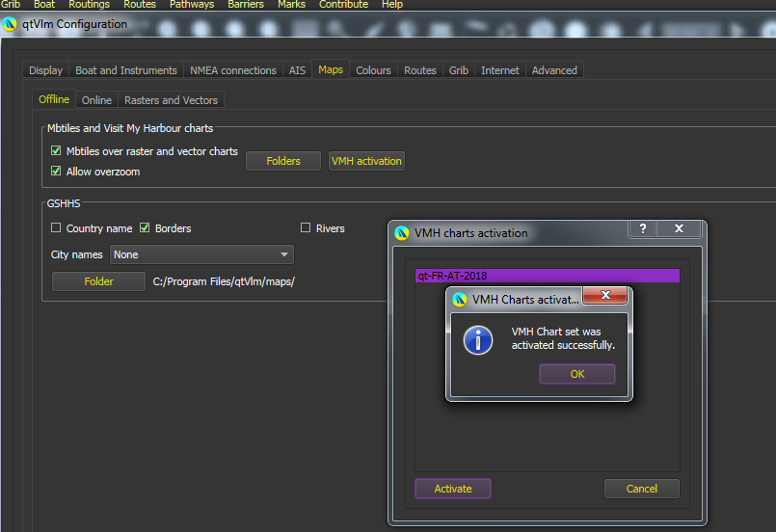Click the GSHHS Folder button
Screen dimensions: 776x532
pyautogui.click(x=98, y=281)
